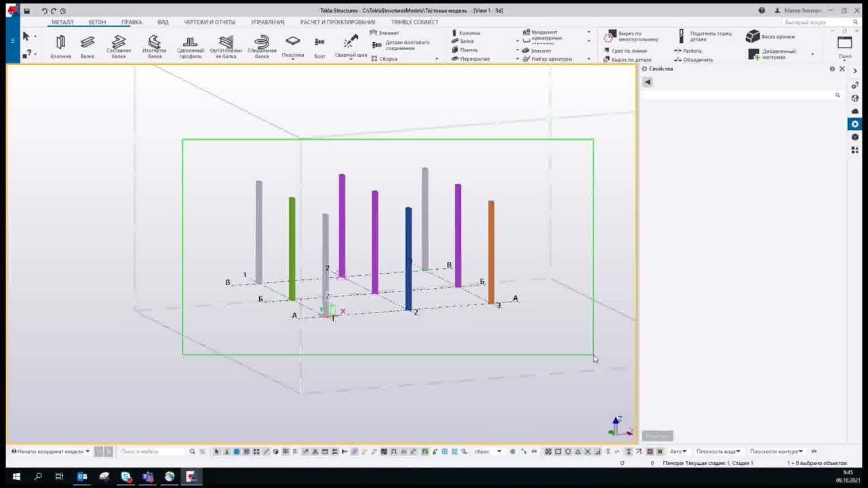
Task: Open the TRIMBLE CONNECT tab
Action: (x=414, y=22)
